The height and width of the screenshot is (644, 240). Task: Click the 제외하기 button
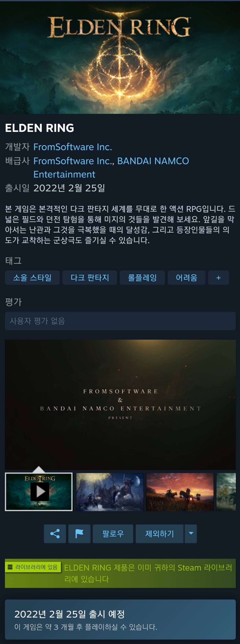pyautogui.click(x=160, y=533)
